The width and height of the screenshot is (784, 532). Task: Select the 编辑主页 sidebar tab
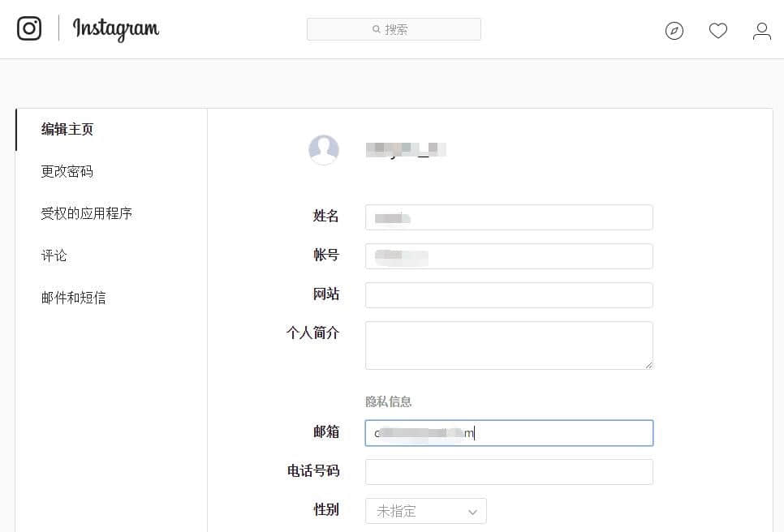67,129
